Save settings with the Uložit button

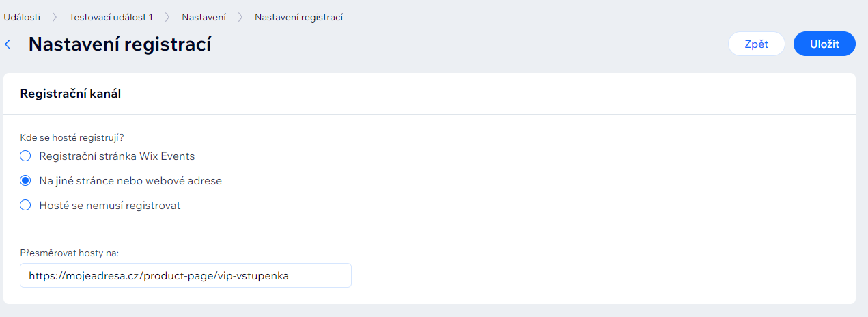click(x=824, y=44)
